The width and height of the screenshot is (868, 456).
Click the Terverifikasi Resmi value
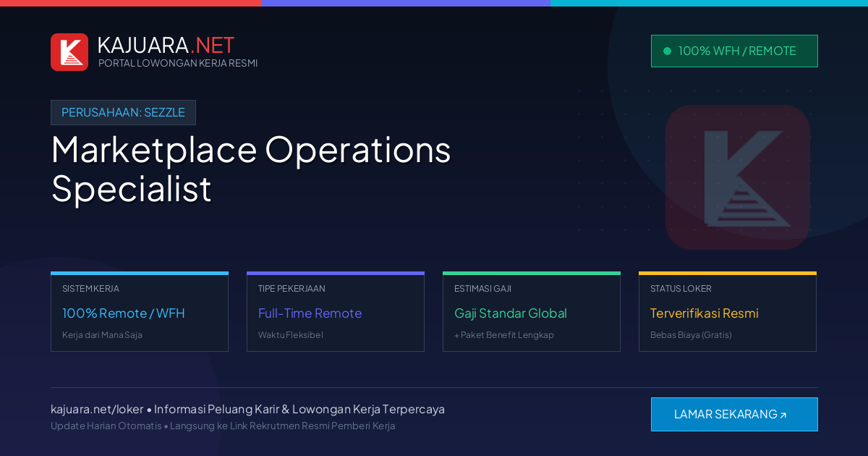705,313
